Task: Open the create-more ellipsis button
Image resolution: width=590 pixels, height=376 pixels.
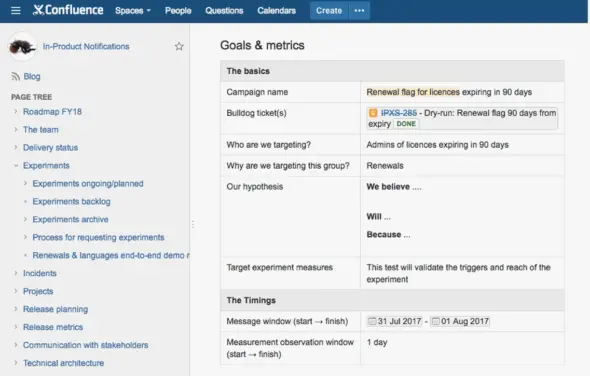Action: [359, 11]
